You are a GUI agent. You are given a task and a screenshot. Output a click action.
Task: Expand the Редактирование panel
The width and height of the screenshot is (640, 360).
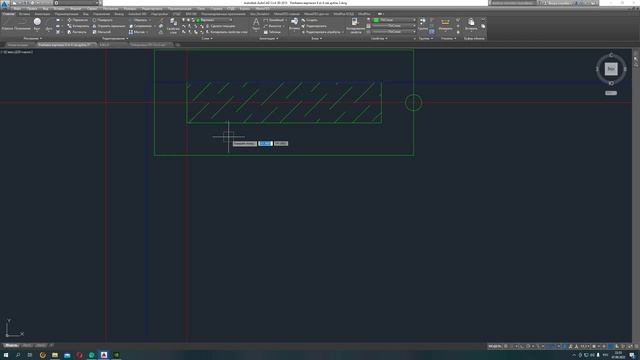pyautogui.click(x=115, y=38)
